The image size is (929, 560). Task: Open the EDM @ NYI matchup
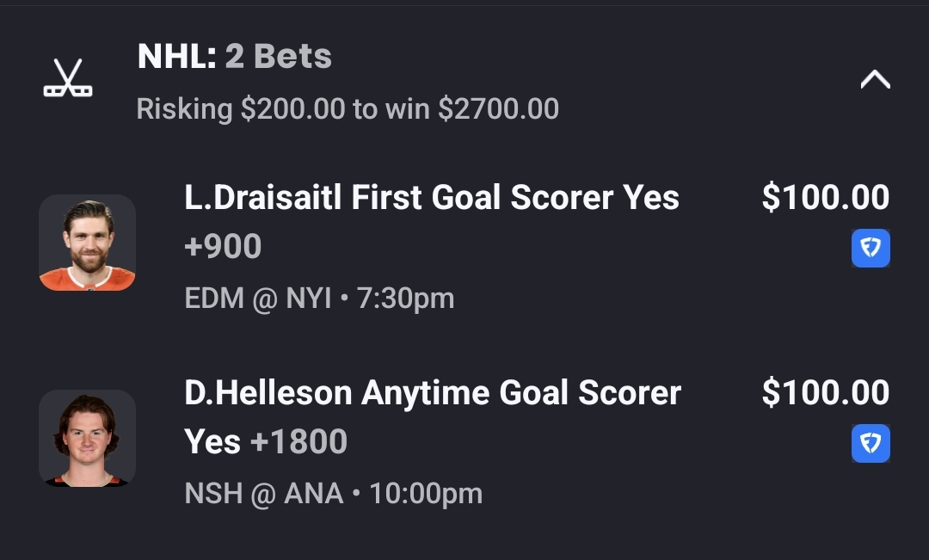pyautogui.click(x=258, y=298)
